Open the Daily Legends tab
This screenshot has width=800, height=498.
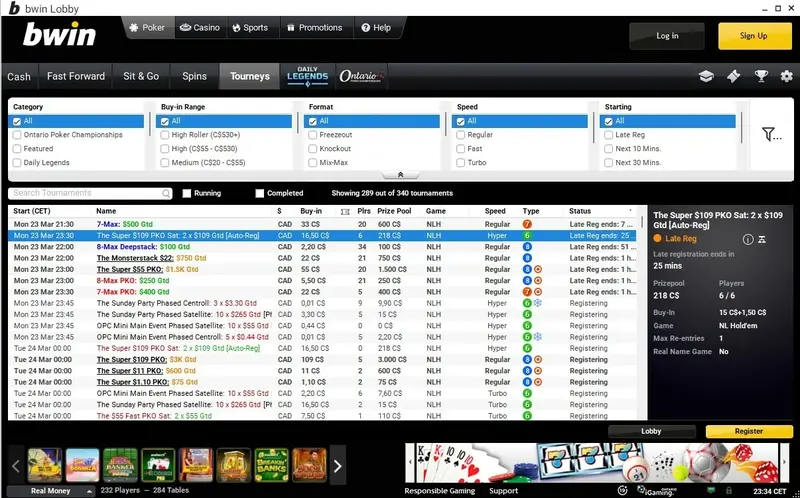tap(307, 77)
